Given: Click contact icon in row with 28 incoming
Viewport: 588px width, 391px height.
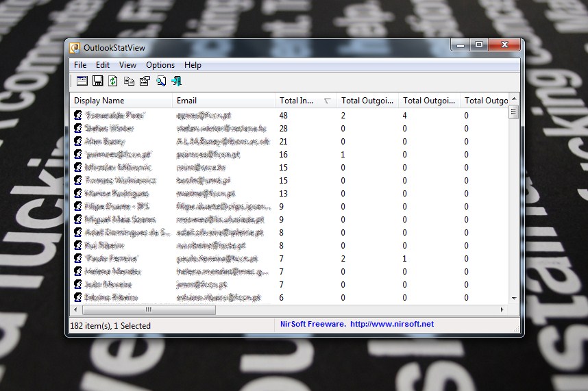Looking at the screenshot, I should 78,129.
